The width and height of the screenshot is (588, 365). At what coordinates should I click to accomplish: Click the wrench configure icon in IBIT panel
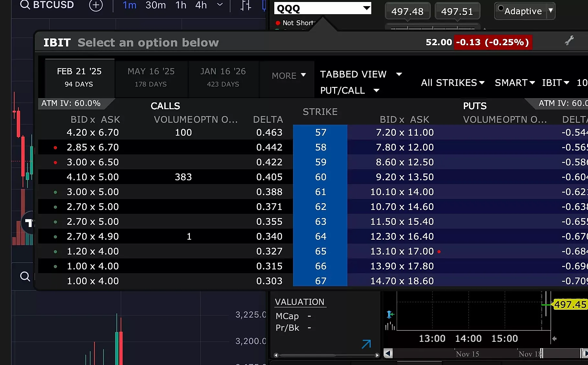tap(569, 40)
